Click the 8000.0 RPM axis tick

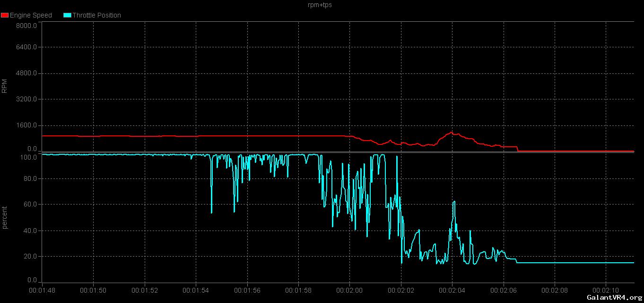tap(26, 26)
